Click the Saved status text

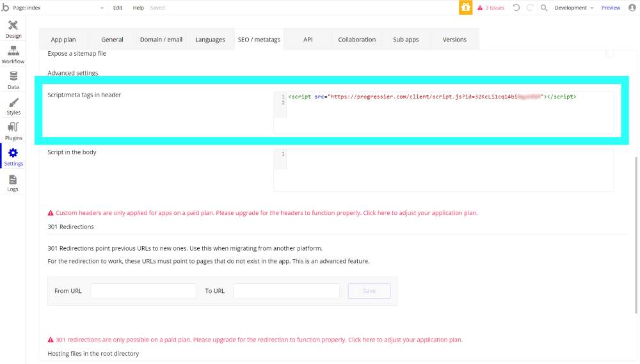(x=157, y=7)
